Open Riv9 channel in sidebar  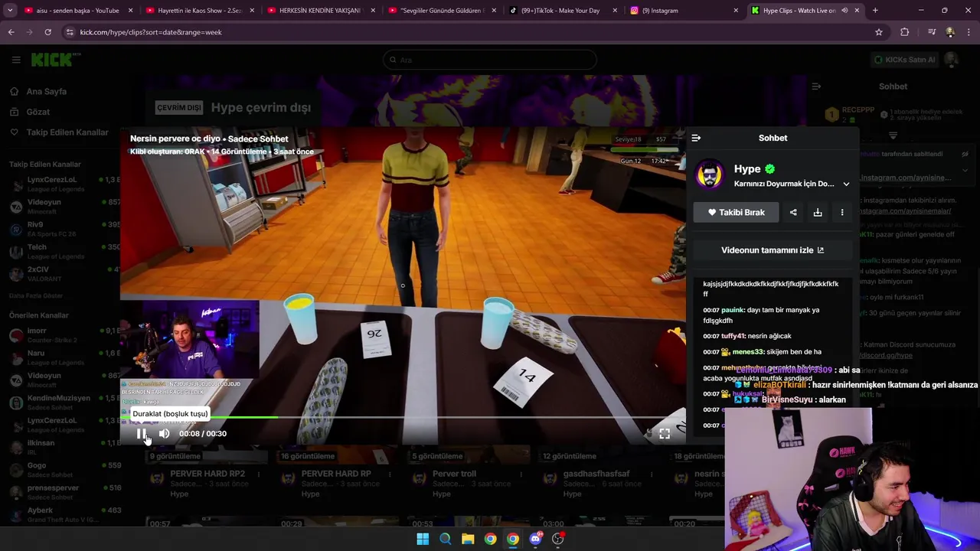pos(64,229)
